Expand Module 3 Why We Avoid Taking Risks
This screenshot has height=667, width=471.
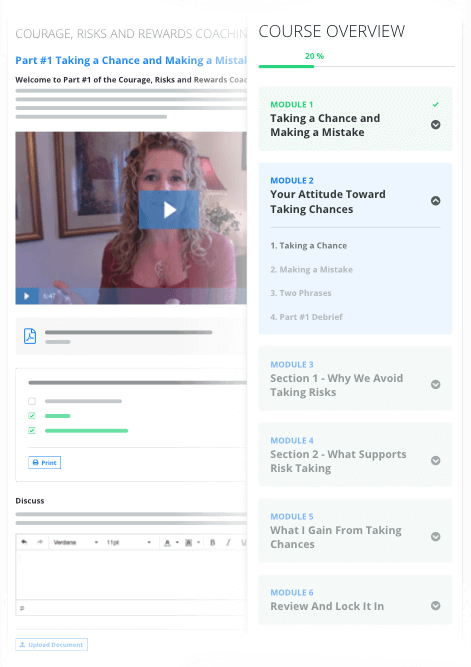[x=436, y=385]
